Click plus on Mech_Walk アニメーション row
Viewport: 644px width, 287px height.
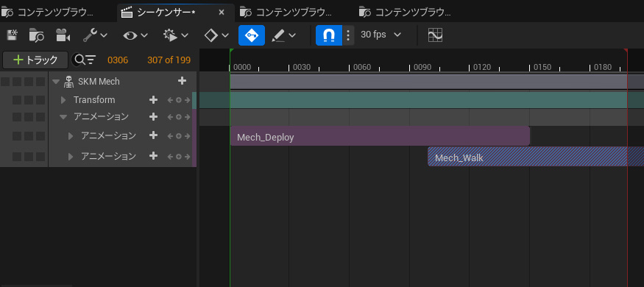pyautogui.click(x=153, y=157)
